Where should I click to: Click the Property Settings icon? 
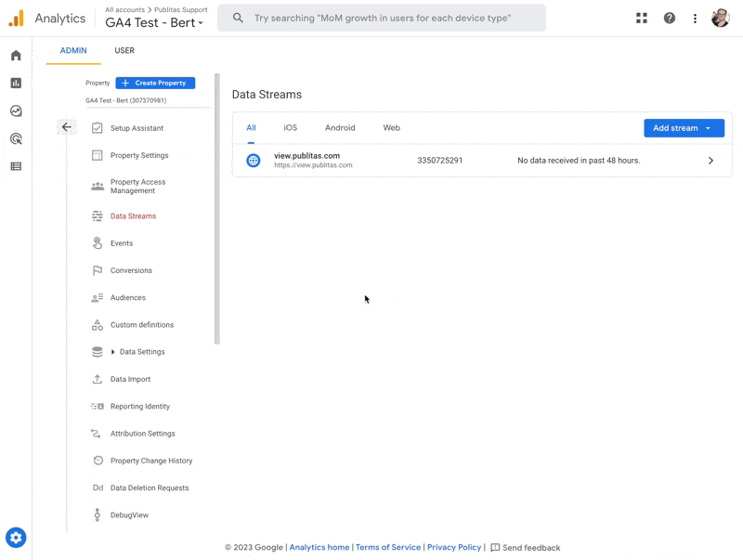point(98,155)
